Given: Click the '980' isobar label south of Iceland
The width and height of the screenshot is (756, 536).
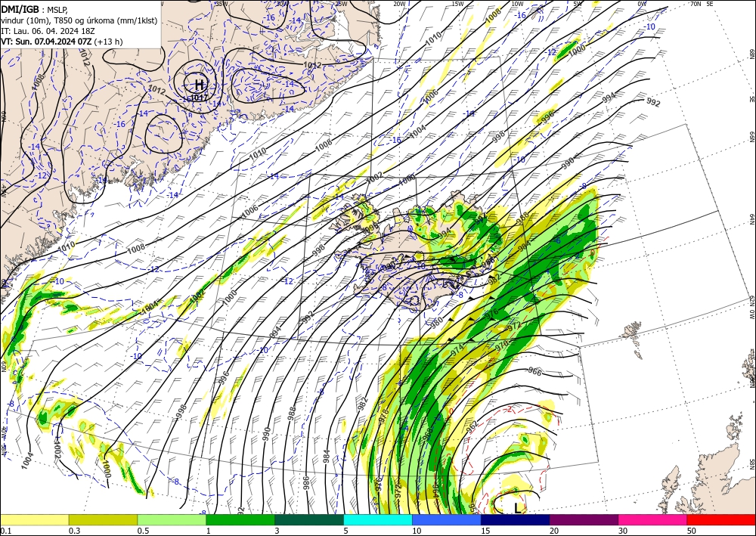Looking at the screenshot, I should click(436, 324).
